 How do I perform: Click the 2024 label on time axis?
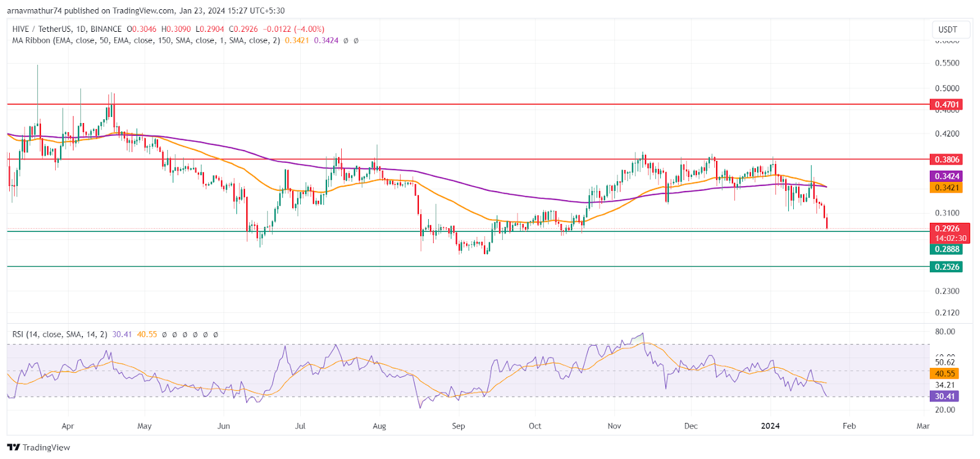pos(770,426)
